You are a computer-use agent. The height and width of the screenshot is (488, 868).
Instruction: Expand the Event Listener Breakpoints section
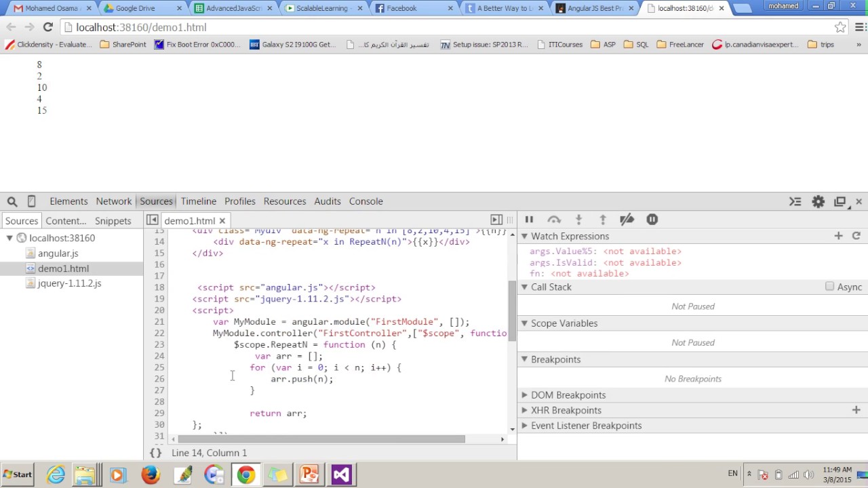(524, 426)
